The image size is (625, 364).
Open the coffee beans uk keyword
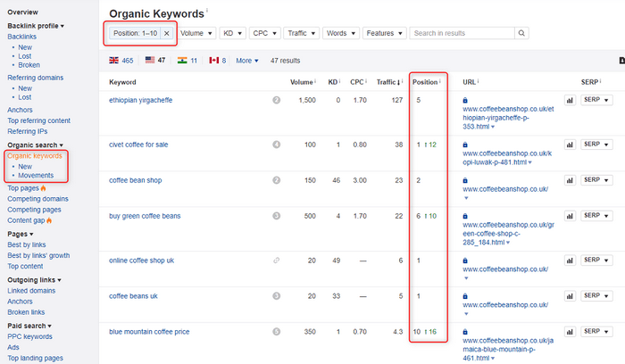click(133, 296)
